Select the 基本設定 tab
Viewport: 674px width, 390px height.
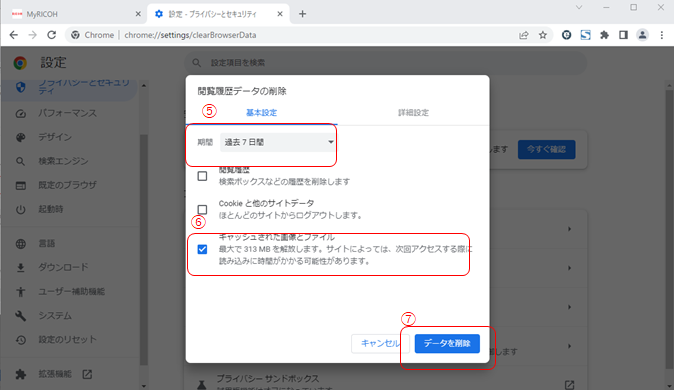coord(261,113)
